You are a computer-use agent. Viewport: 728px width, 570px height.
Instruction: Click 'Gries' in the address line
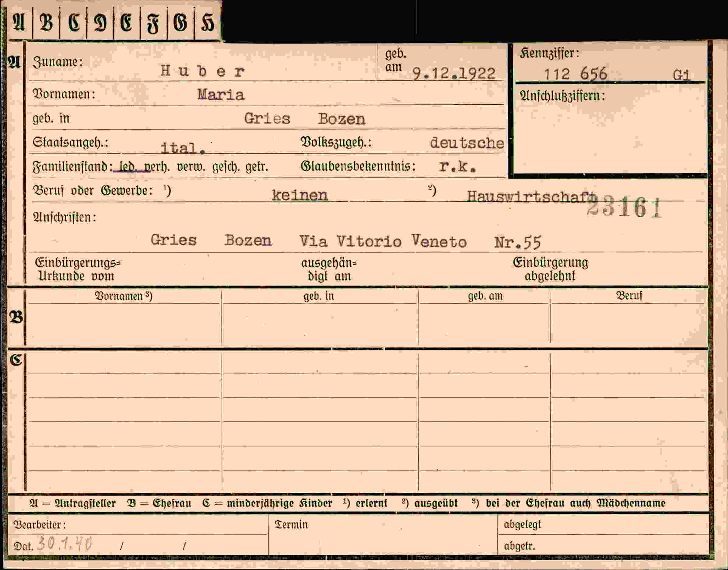174,240
